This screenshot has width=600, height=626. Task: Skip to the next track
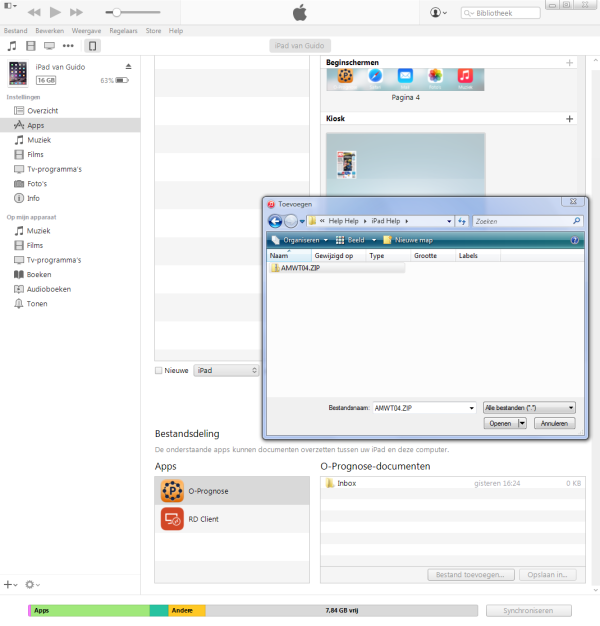pyautogui.click(x=76, y=12)
